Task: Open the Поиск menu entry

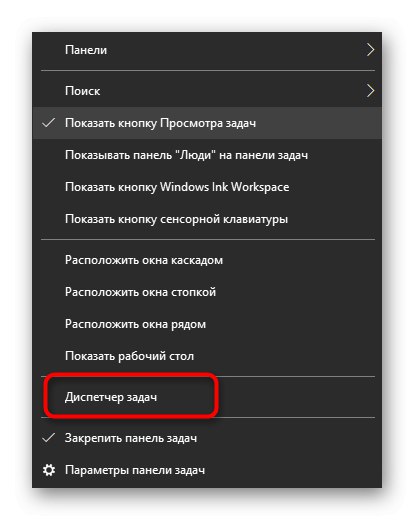Action: (x=207, y=91)
